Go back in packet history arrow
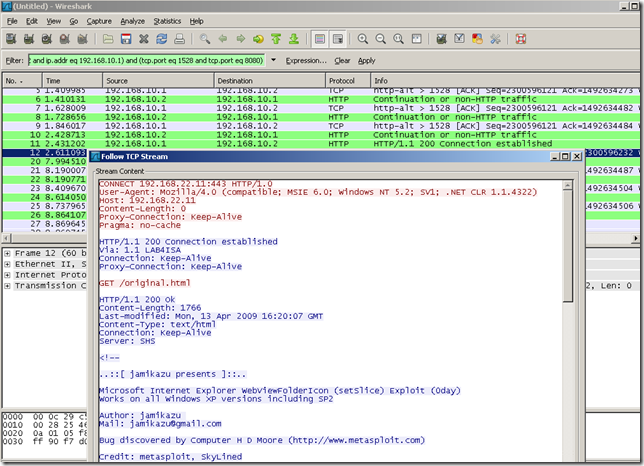Viewport: 644px width, 466px height. pos(223,39)
